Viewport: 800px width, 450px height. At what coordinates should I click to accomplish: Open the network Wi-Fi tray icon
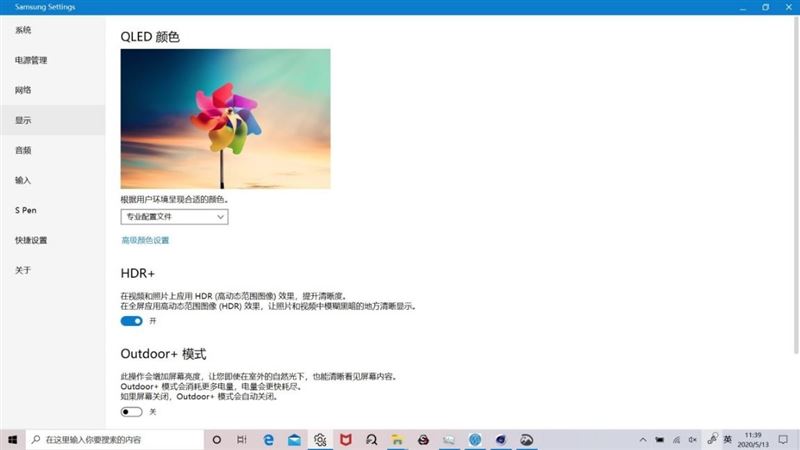click(677, 440)
